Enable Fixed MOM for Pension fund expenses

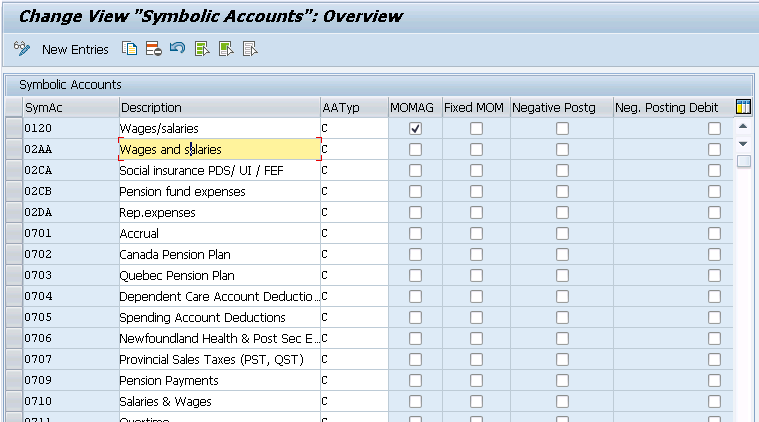[476, 191]
